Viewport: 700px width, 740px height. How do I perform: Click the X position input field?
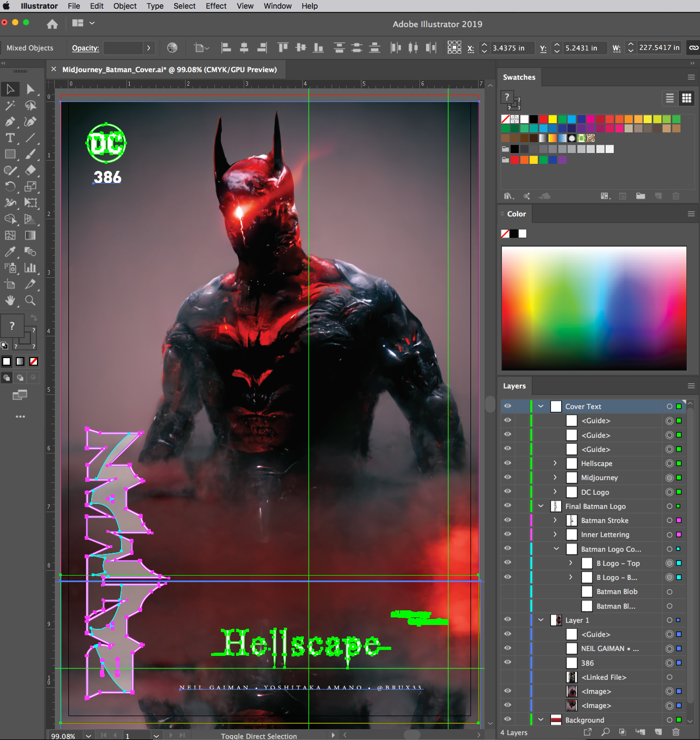(x=512, y=48)
